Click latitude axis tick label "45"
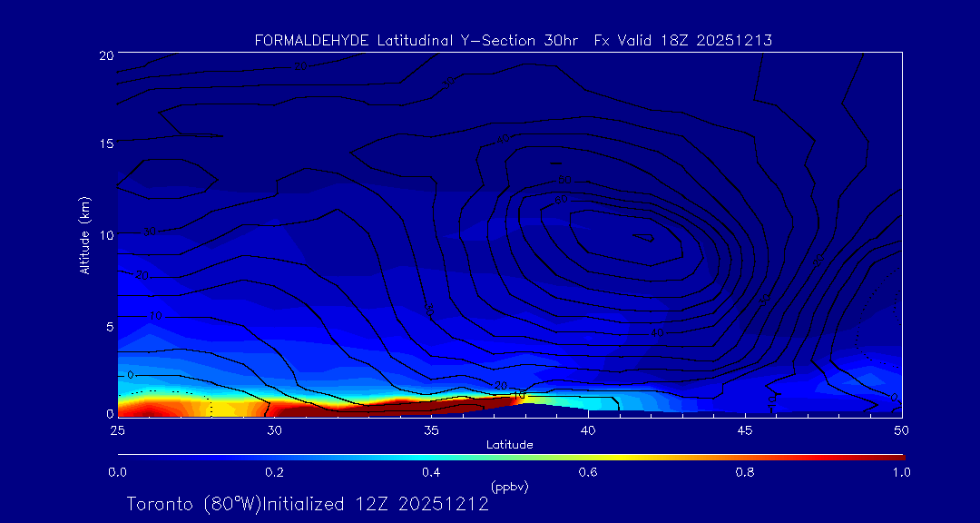This screenshot has width=980, height=523. tap(744, 430)
